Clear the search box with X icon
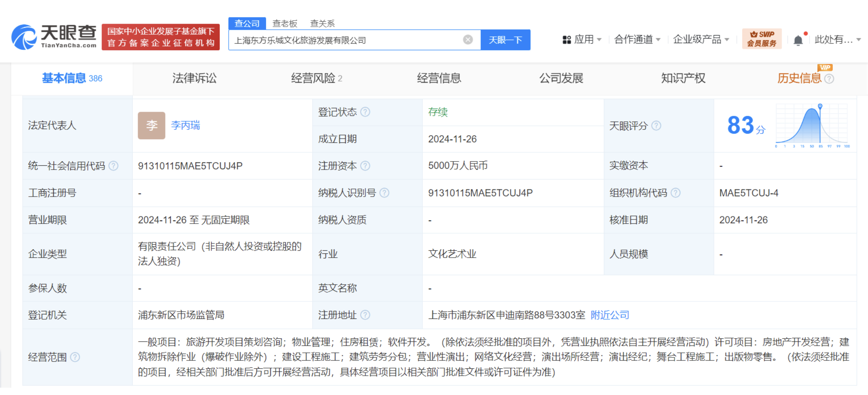 (x=468, y=40)
